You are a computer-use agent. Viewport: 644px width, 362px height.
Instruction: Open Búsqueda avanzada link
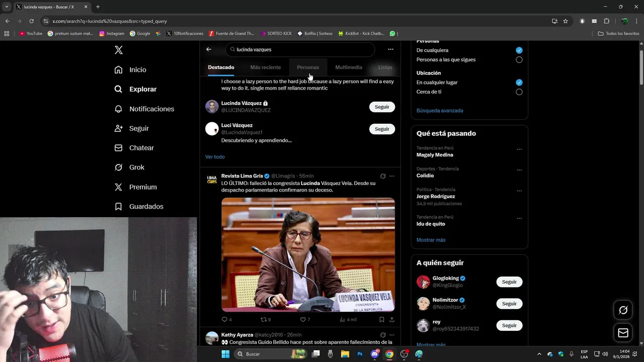[440, 111]
